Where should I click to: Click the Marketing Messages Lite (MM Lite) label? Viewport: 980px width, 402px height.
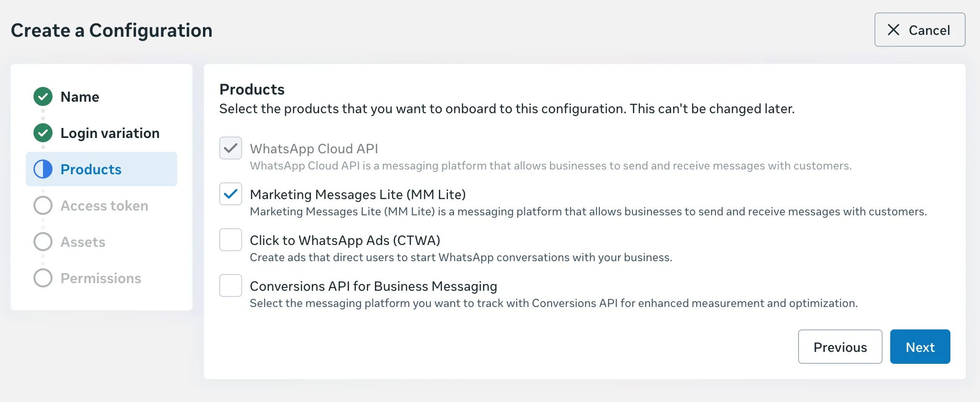point(358,195)
